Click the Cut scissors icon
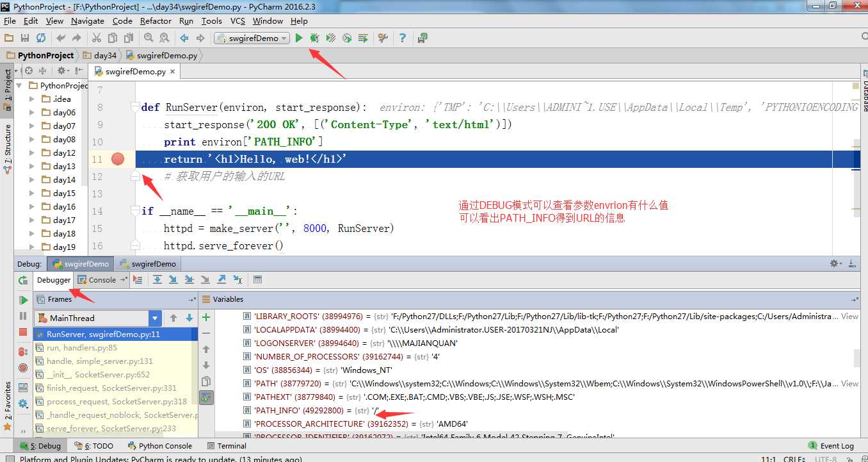 97,38
